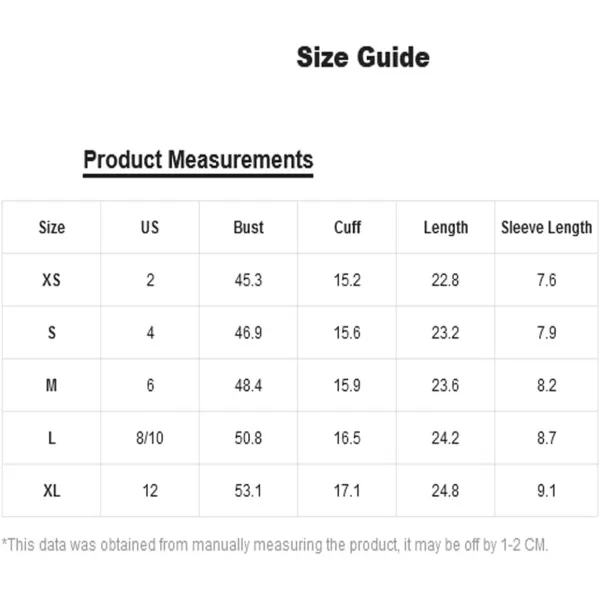Select the cuff value 15.9
600x600 pixels.
347,385
